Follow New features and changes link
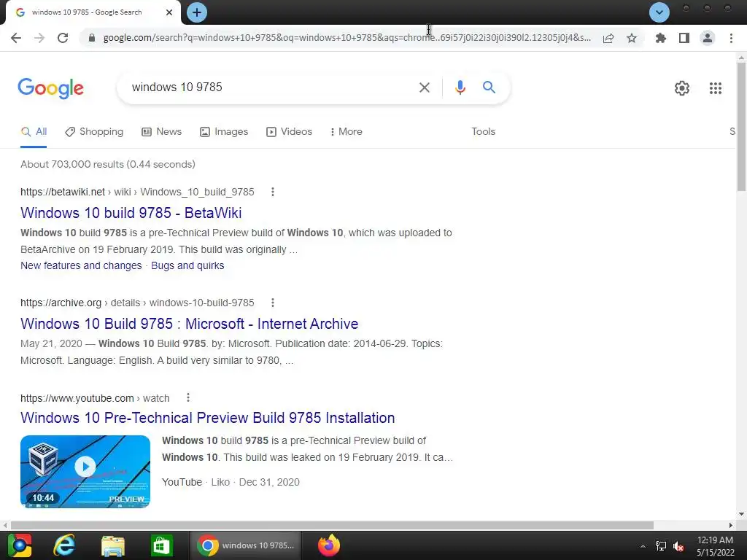The height and width of the screenshot is (560, 747). [x=81, y=265]
